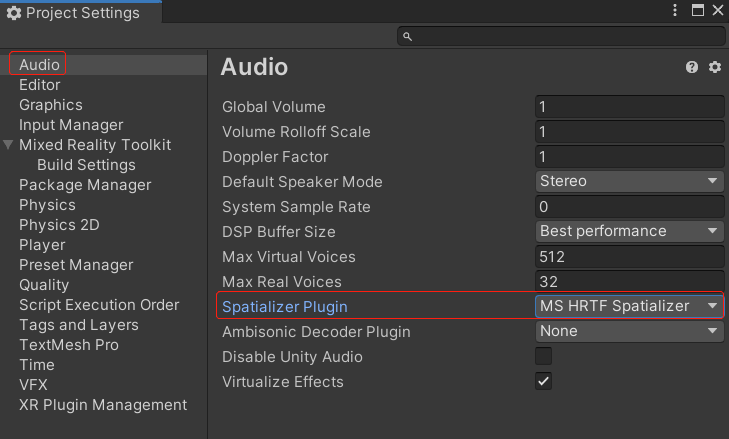
Task: Open Build Settings under Mixed Reality Toolkit
Action: pyautogui.click(x=86, y=165)
